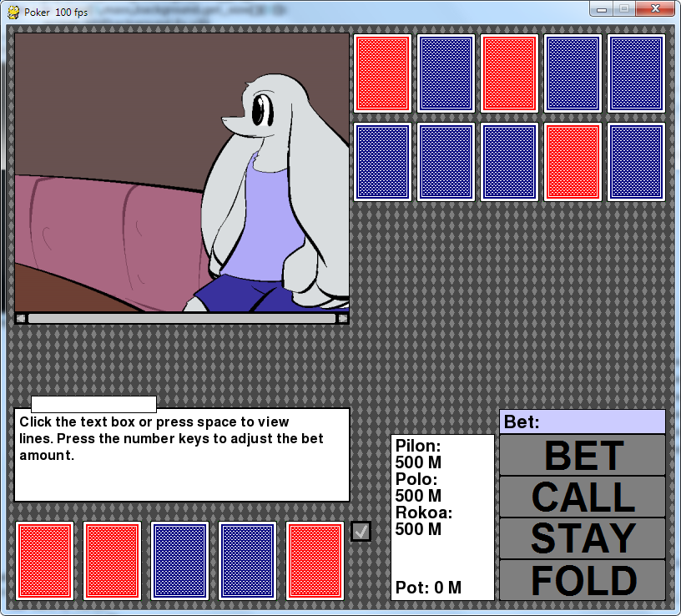Toggle the checkbox beside your hand

pos(361,531)
